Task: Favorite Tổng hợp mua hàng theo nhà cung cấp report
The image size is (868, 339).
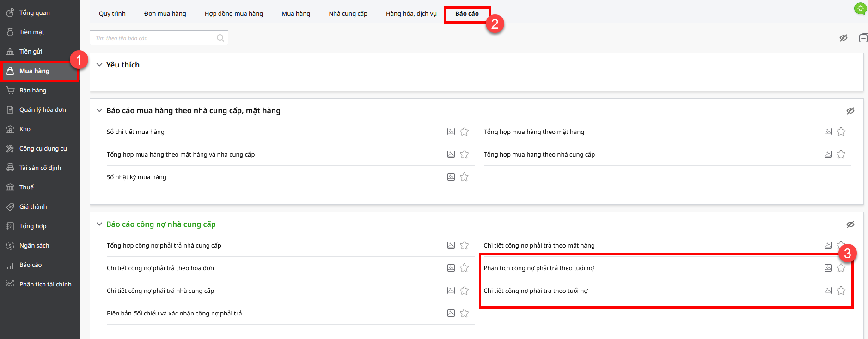Action: [841, 154]
